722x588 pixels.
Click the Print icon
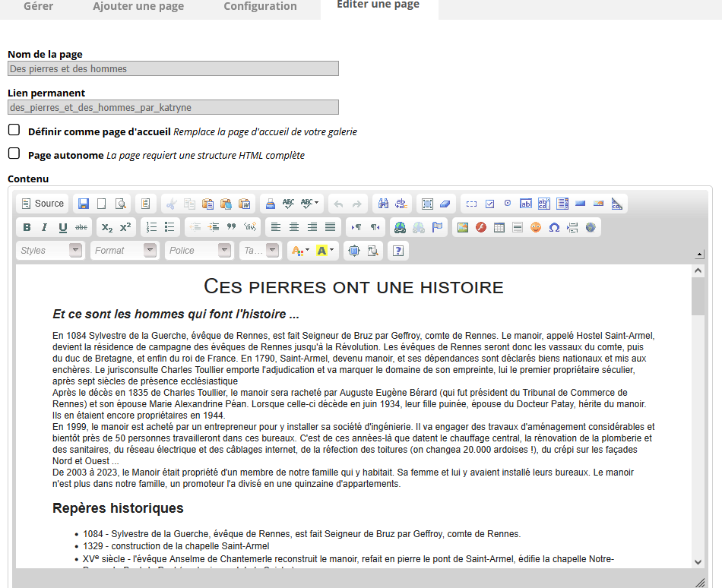tap(271, 204)
